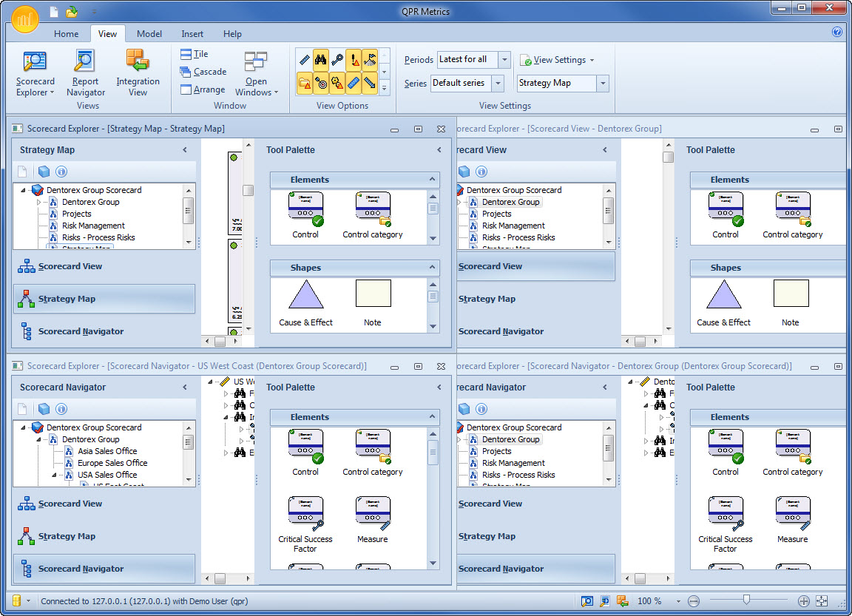Click the Cascade window button
This screenshot has height=616, width=852.
(203, 72)
